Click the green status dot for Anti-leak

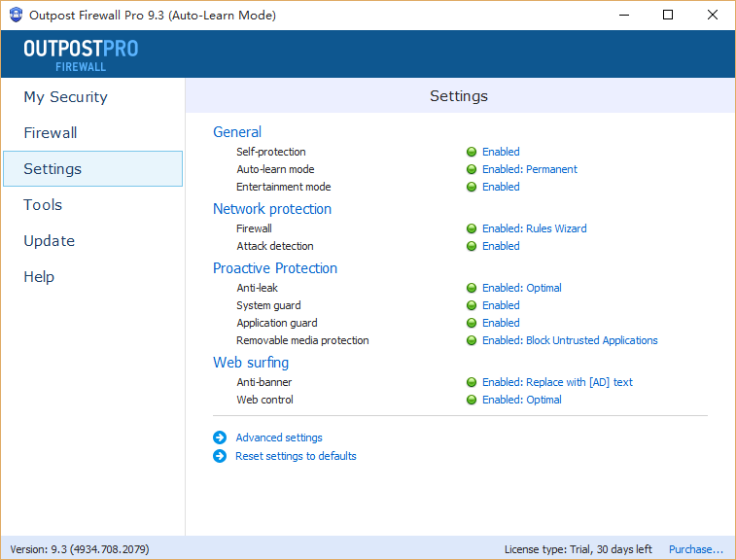click(x=472, y=288)
